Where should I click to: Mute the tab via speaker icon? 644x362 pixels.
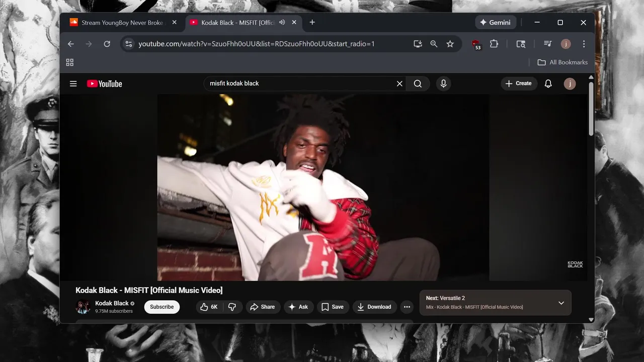point(282,22)
